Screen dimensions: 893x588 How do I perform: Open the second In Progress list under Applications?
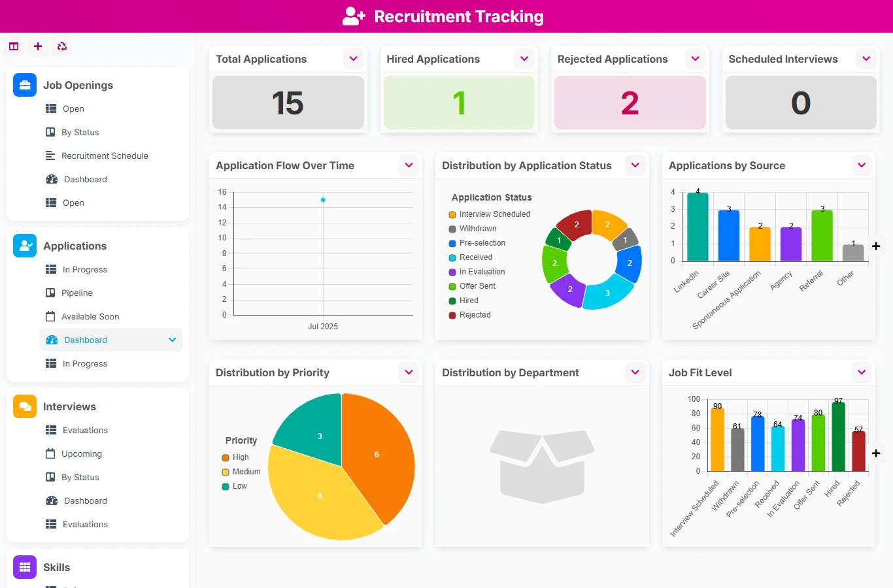[110, 364]
